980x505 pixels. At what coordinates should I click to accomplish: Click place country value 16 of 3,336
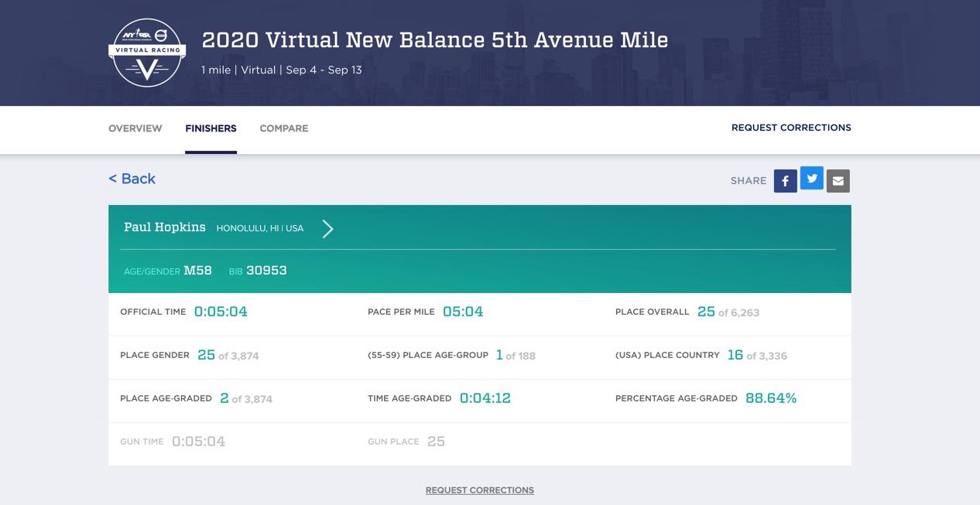click(757, 355)
